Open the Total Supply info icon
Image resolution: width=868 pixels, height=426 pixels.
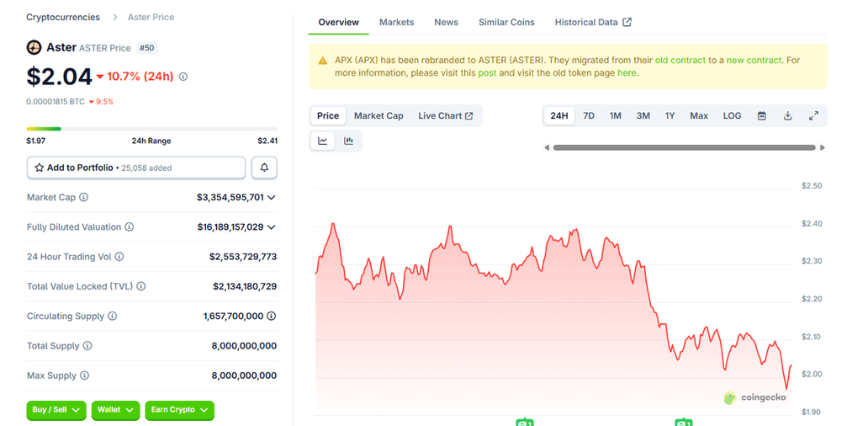pos(87,346)
